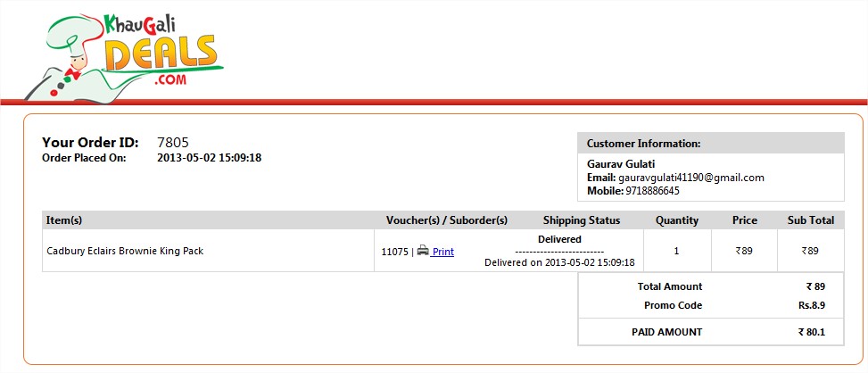Click the Sub Total column header

coord(810,220)
